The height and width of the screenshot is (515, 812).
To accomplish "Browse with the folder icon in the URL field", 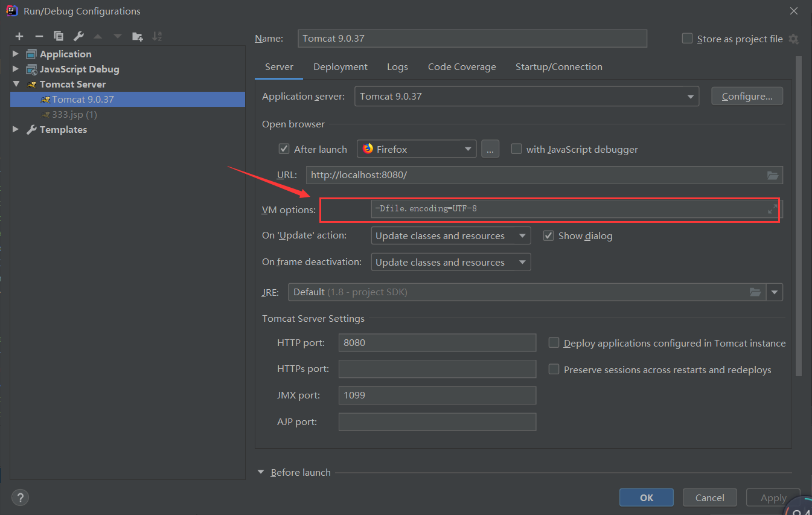I will click(x=773, y=175).
